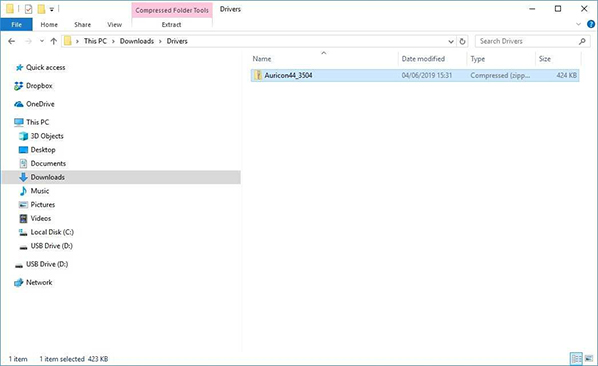Click the OneDrive cloud icon
The height and width of the screenshot is (366, 598).
(18, 104)
